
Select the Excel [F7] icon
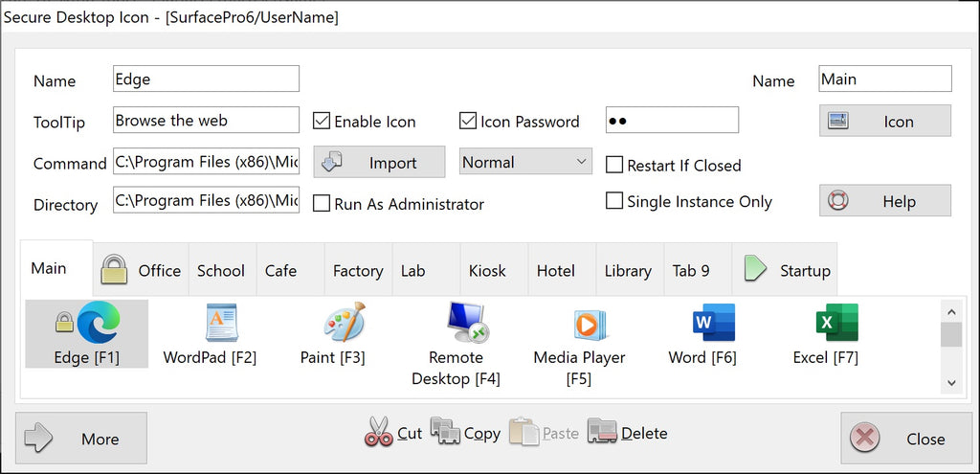point(835,324)
